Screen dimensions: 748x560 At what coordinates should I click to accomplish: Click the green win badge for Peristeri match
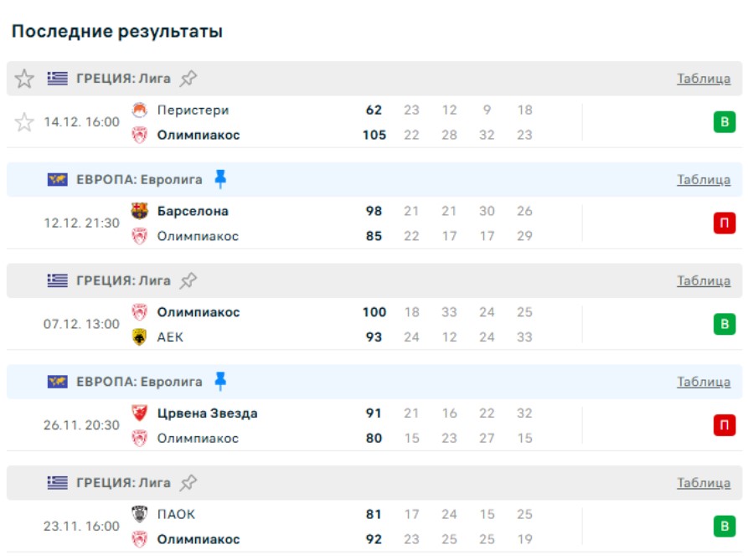pyautogui.click(x=725, y=122)
